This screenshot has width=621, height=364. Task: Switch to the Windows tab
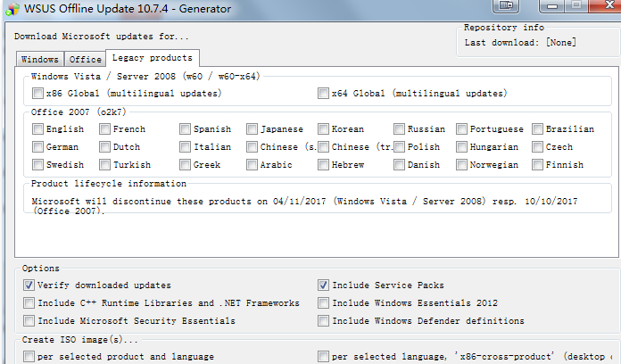tap(39, 60)
